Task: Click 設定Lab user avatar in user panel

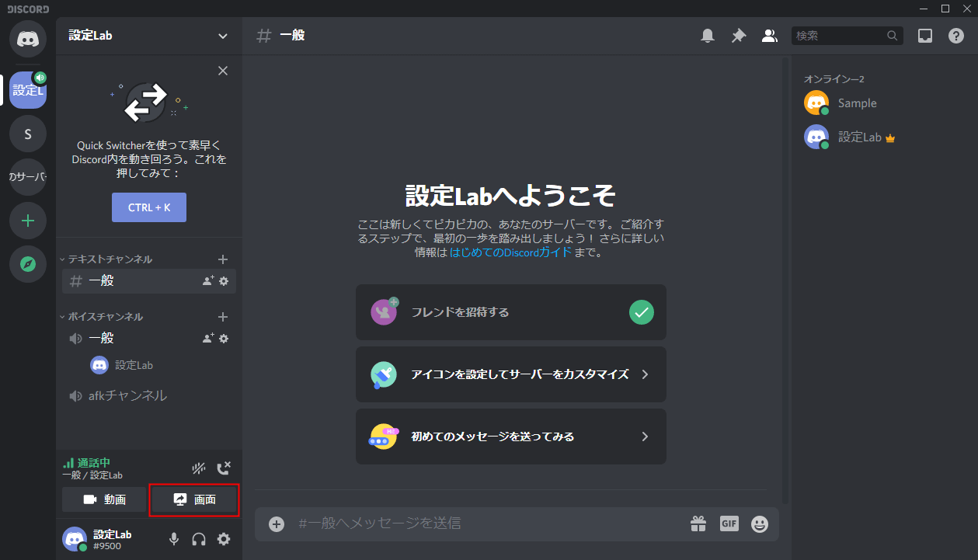Action: (75, 539)
